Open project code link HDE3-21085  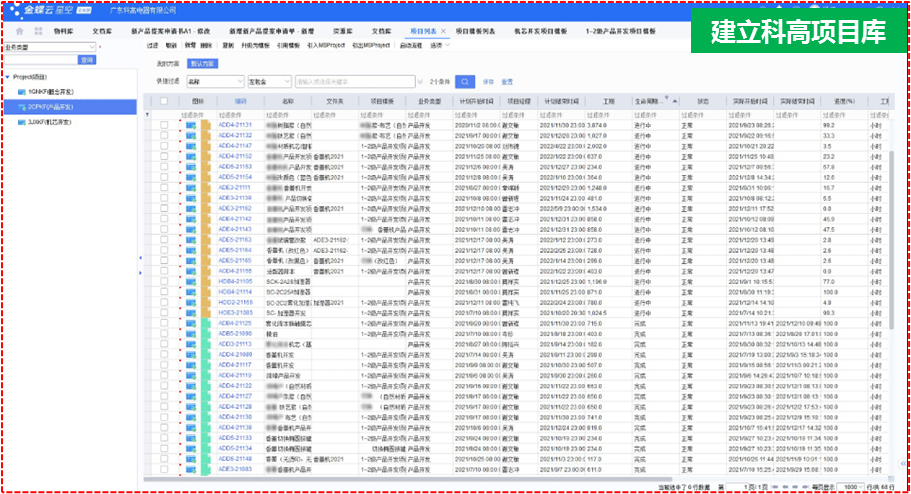[235, 313]
